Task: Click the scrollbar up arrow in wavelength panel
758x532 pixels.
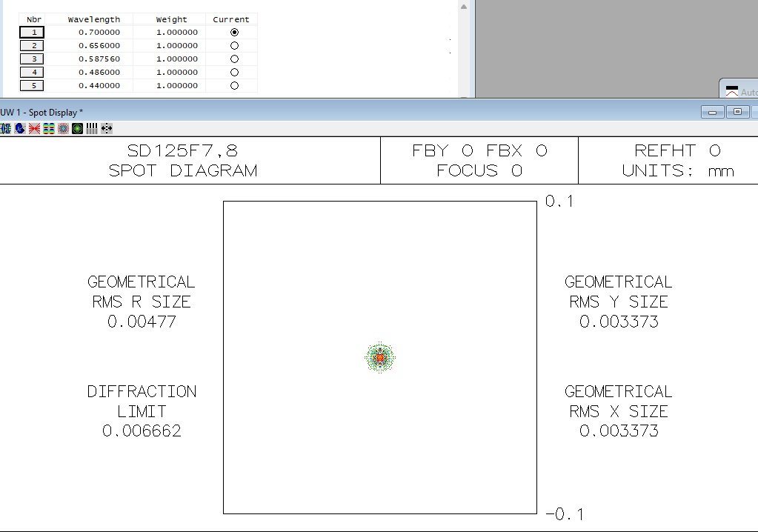Action: click(x=464, y=7)
